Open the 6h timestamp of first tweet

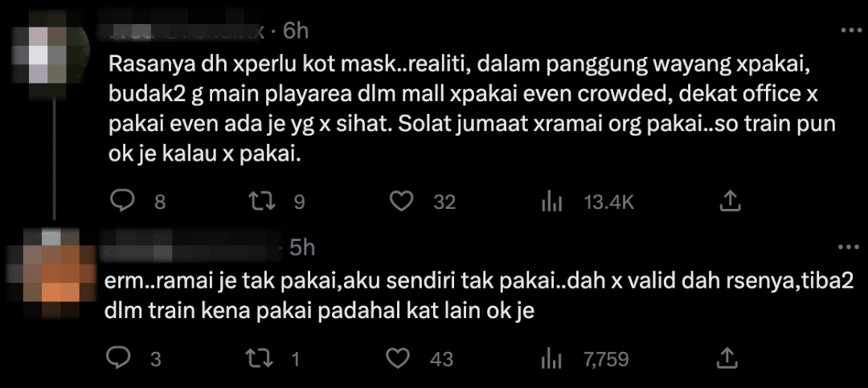(295, 31)
